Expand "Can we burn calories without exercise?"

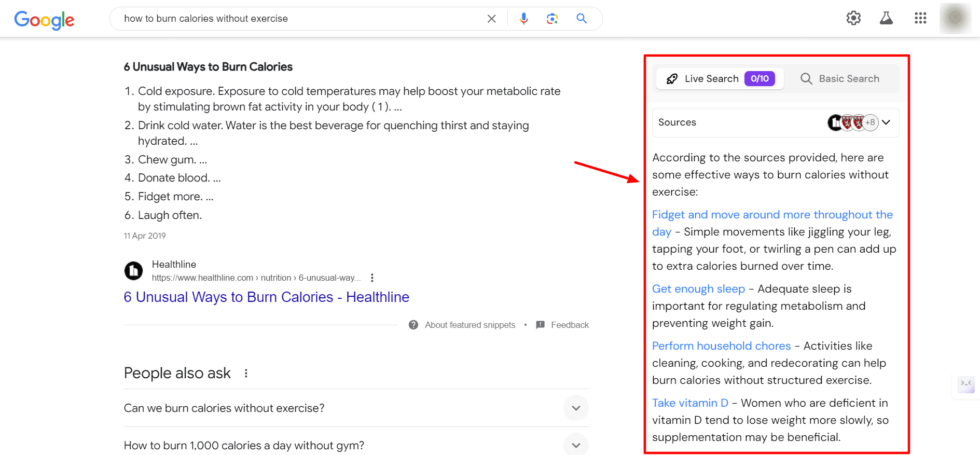point(576,408)
